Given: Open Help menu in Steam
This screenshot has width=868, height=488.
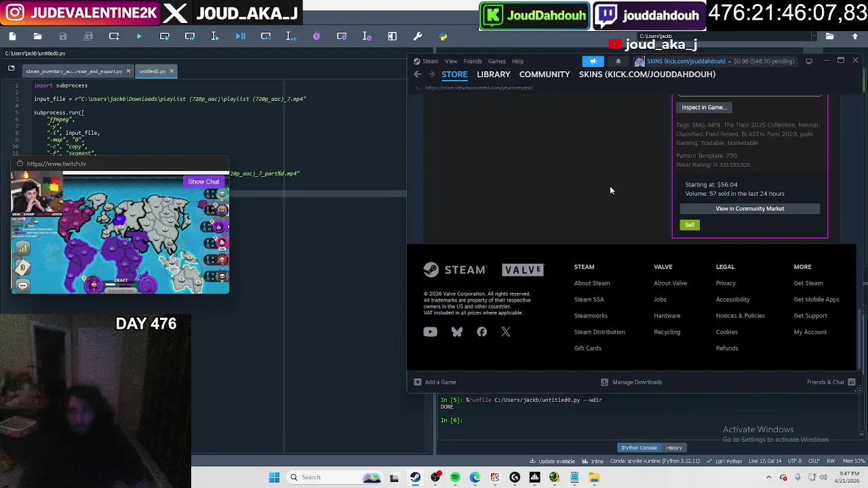Looking at the screenshot, I should 517,61.
